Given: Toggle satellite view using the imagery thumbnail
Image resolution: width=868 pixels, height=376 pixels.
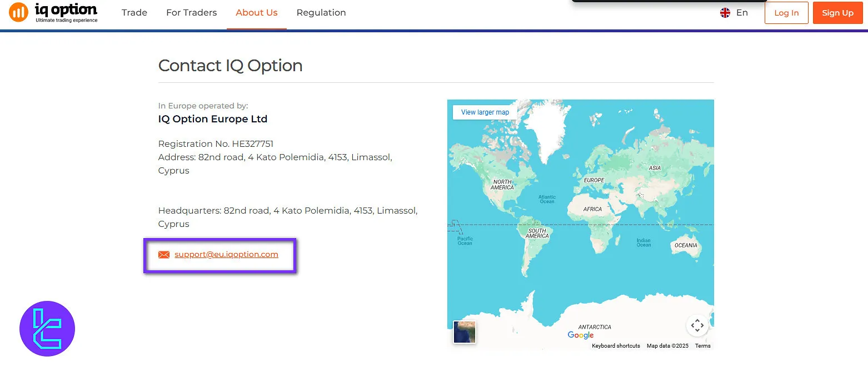Looking at the screenshot, I should (x=465, y=332).
